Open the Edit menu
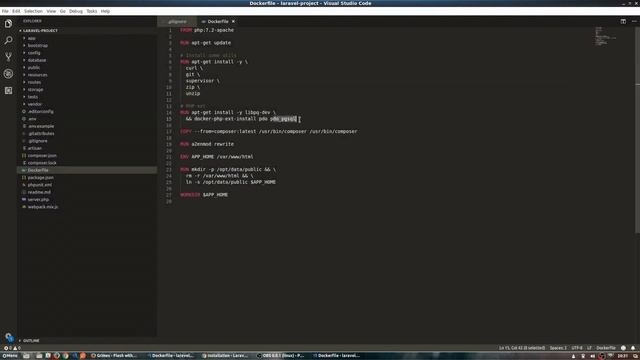The height and width of the screenshot is (360, 640). tap(16, 11)
